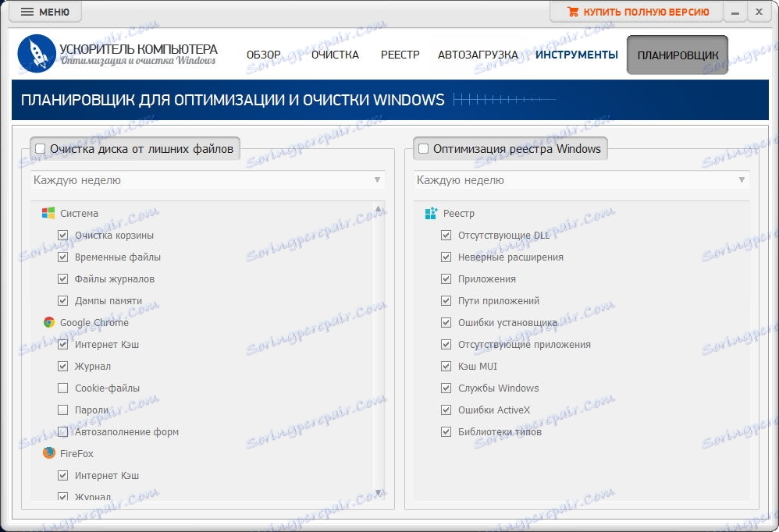Toggle Ошибки ActiveX checkbox

(x=446, y=410)
